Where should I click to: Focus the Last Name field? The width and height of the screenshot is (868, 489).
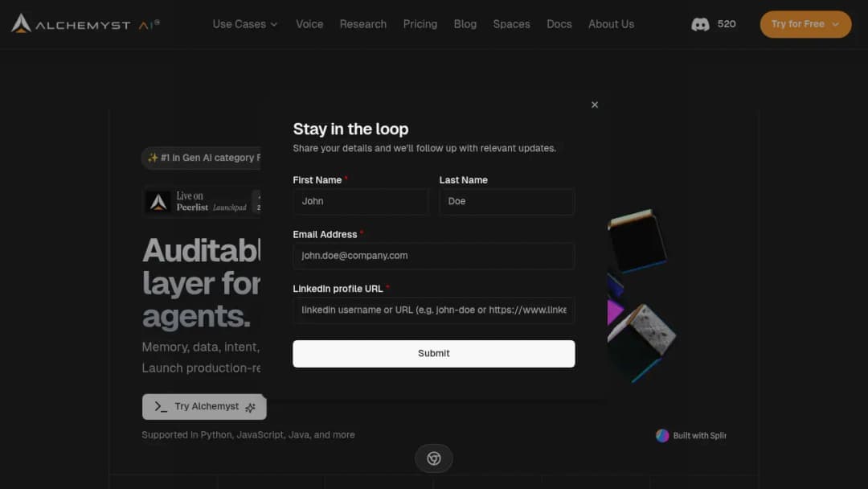click(507, 202)
